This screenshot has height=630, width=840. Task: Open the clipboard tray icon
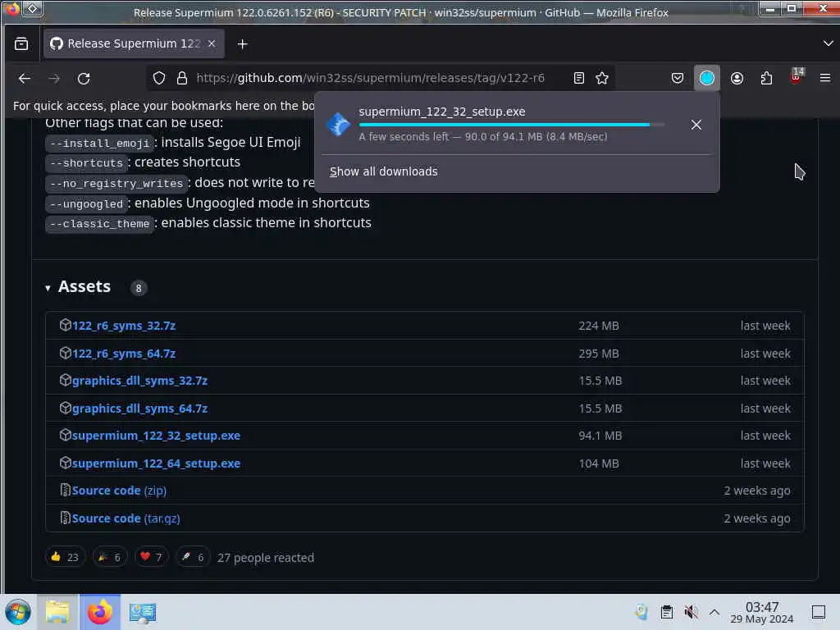(666, 612)
